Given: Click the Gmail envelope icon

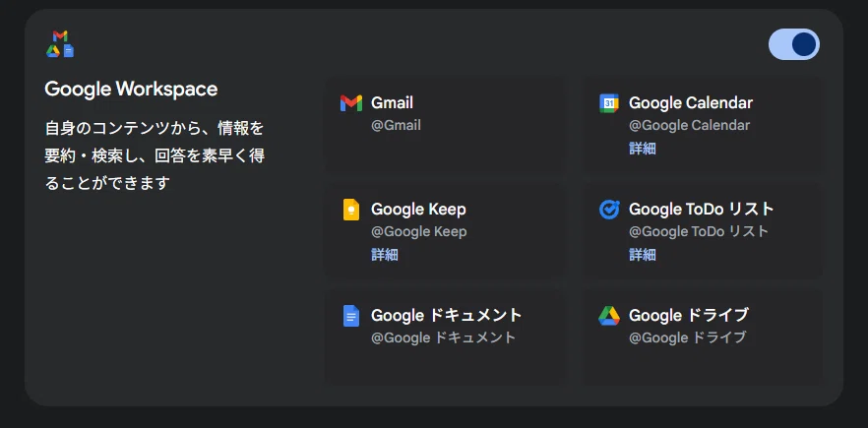Looking at the screenshot, I should point(351,103).
